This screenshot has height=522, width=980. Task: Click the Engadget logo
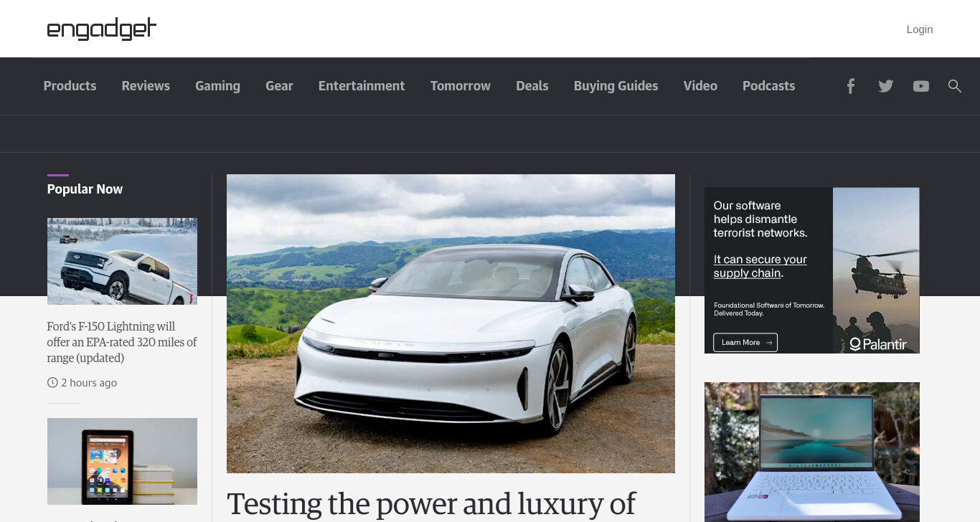click(x=101, y=29)
